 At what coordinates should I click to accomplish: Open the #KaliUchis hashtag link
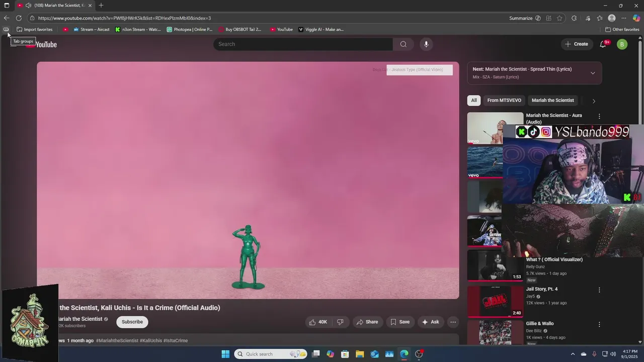(151, 341)
